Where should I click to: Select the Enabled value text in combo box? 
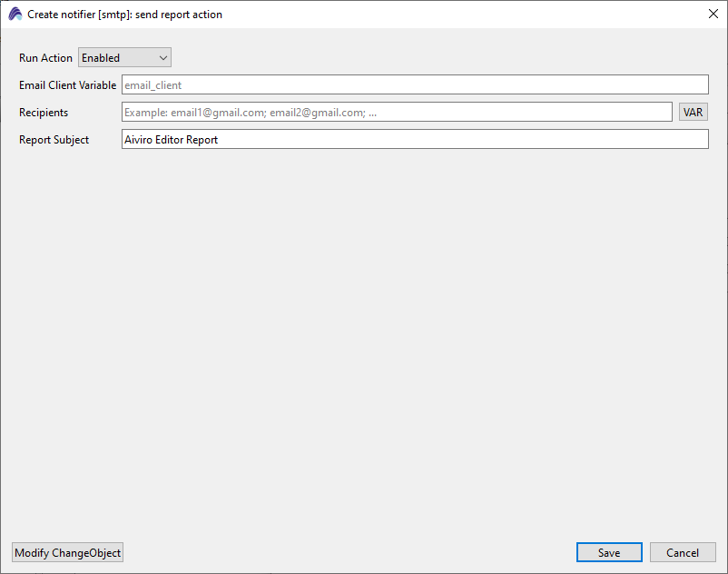tap(101, 58)
